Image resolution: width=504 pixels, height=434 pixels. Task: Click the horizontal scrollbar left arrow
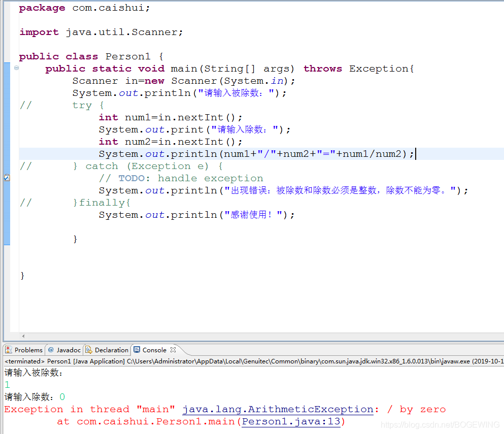tap(23, 336)
